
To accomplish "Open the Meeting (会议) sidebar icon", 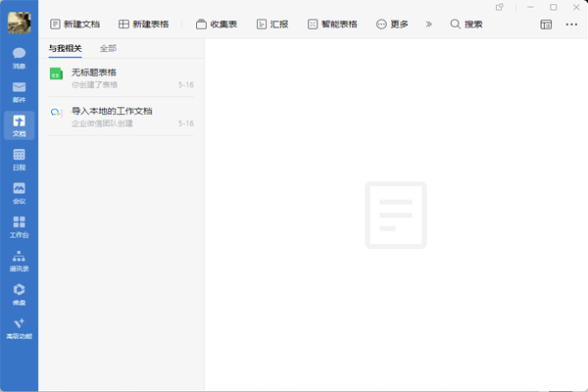I will click(20, 193).
